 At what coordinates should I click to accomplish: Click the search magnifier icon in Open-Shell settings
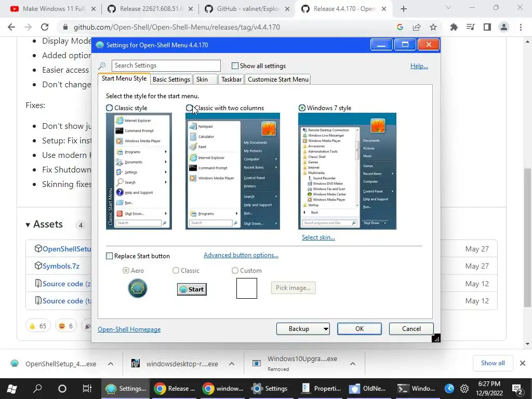click(102, 66)
